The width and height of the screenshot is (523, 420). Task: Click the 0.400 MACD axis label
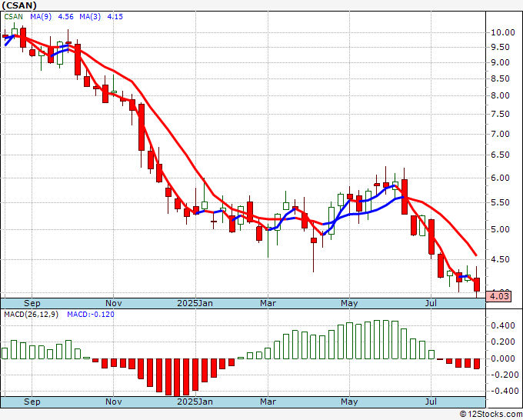click(503, 325)
